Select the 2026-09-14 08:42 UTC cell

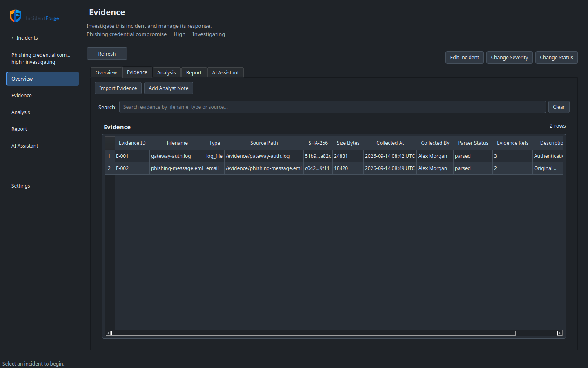390,156
